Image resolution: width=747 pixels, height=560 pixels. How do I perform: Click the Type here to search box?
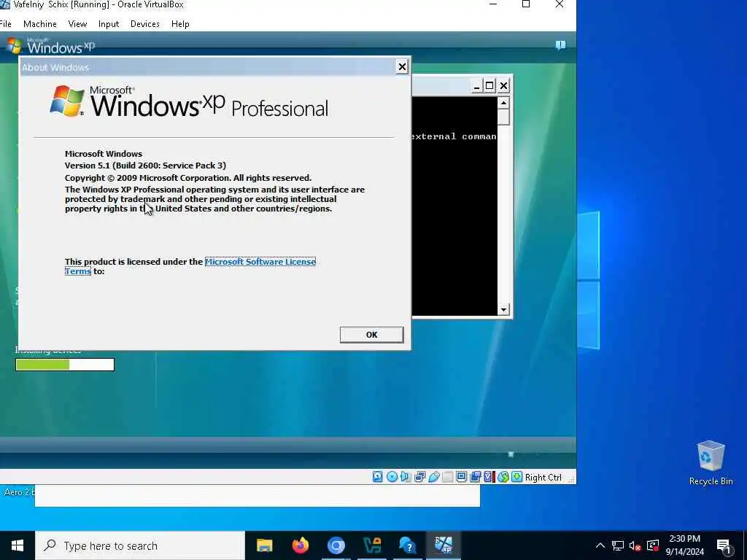[x=139, y=545]
